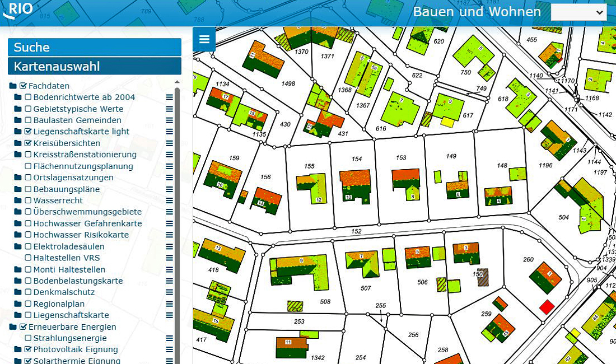The height and width of the screenshot is (364, 616).
Task: Collapse the Erneuerbare Energien folder
Action: pyautogui.click(x=13, y=327)
